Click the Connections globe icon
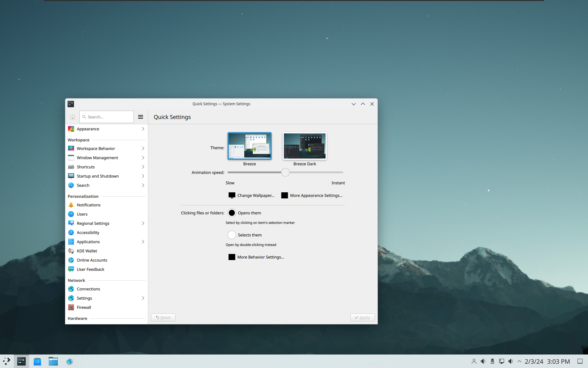The height and width of the screenshot is (368, 588). [x=71, y=289]
